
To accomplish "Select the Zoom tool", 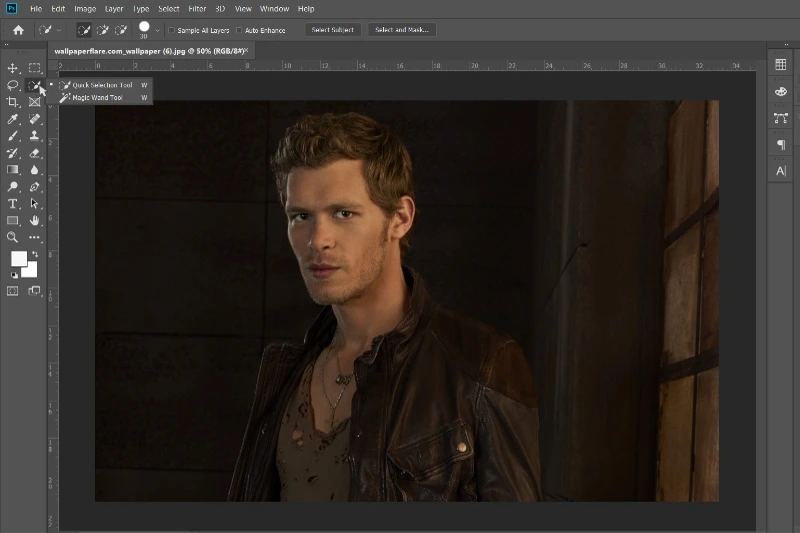I will pyautogui.click(x=13, y=237).
